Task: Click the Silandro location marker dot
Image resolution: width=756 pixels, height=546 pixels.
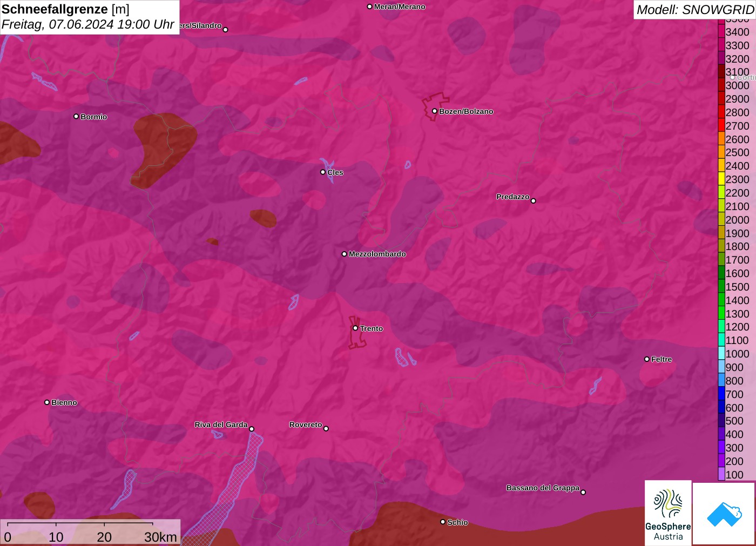Action: click(226, 30)
